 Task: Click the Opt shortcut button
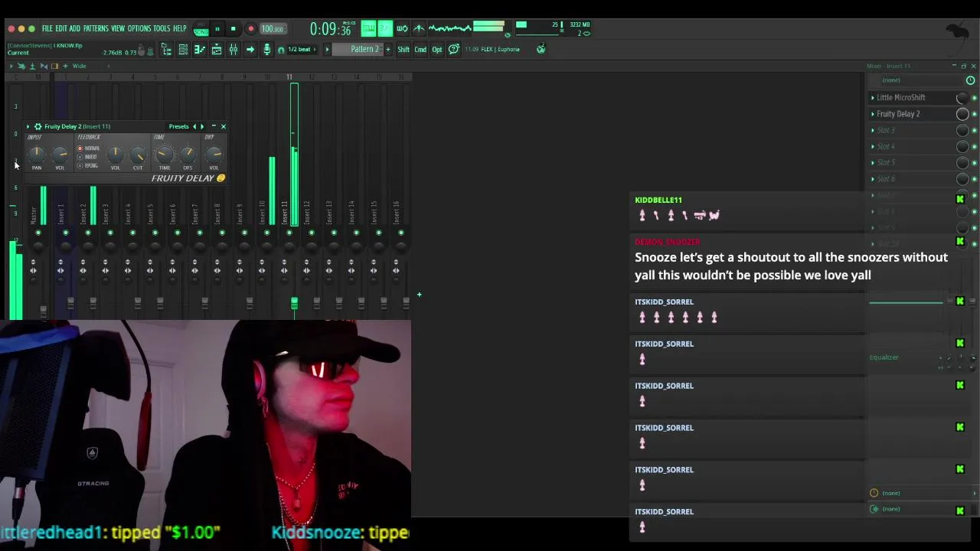(x=437, y=50)
